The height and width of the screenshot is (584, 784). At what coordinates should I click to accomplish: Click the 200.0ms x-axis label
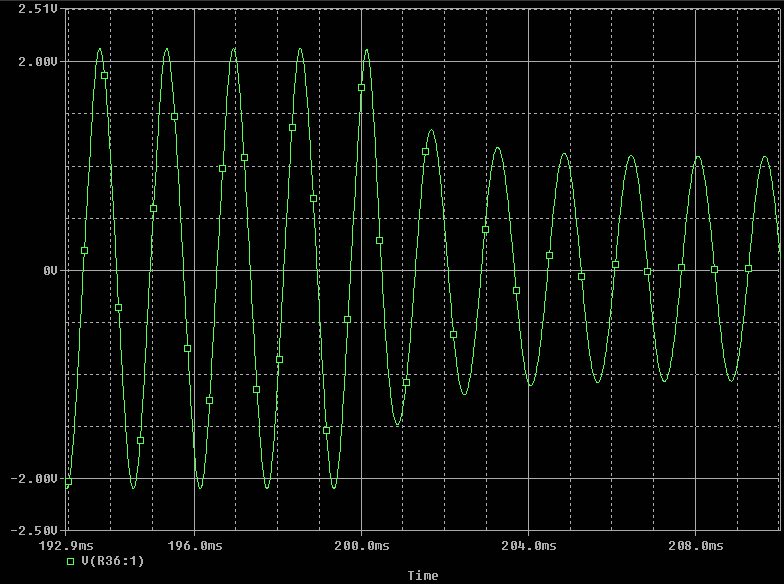pos(362,546)
